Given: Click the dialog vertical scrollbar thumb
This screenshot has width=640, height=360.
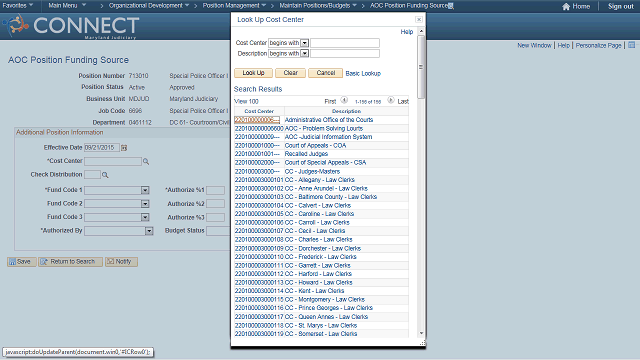Looking at the screenshot, I should click(x=421, y=67).
